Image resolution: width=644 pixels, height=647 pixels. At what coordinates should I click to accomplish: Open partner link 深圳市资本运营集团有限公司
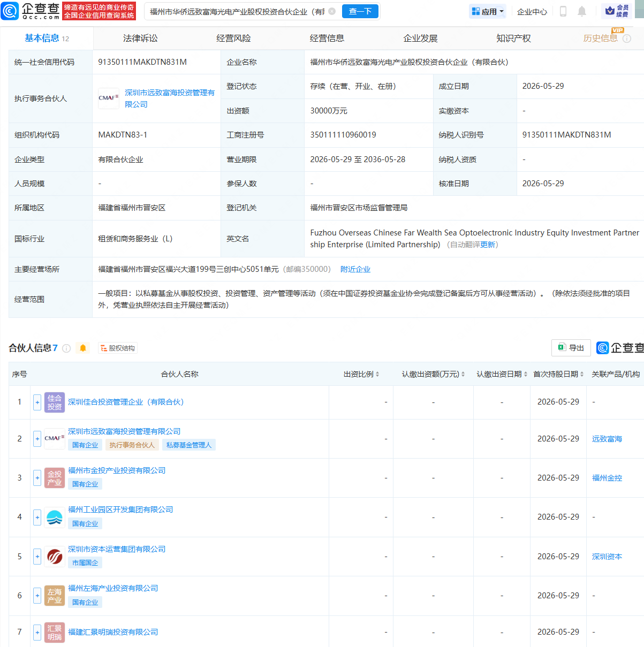tap(117, 549)
